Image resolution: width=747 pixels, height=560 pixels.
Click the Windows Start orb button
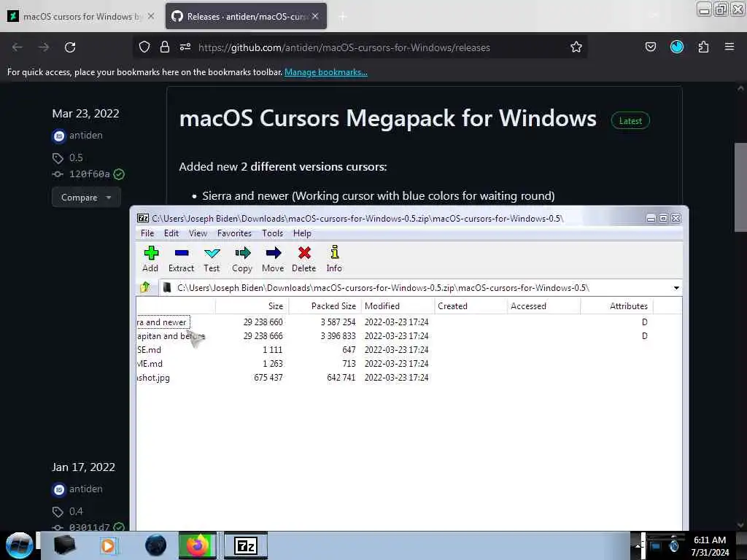tap(19, 545)
